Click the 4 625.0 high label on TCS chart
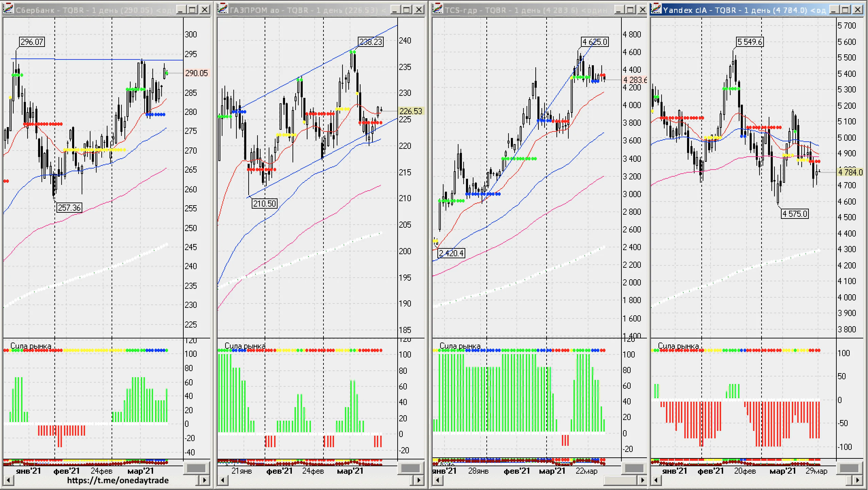 [595, 42]
